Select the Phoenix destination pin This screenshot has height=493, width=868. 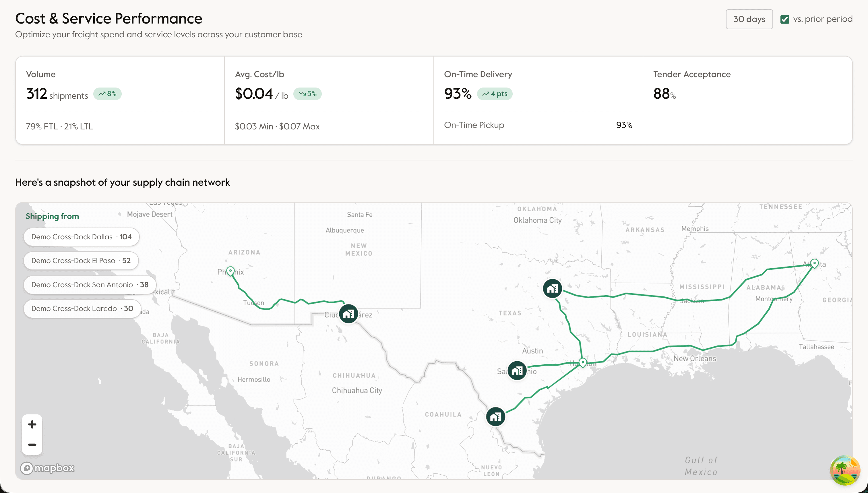(x=230, y=271)
